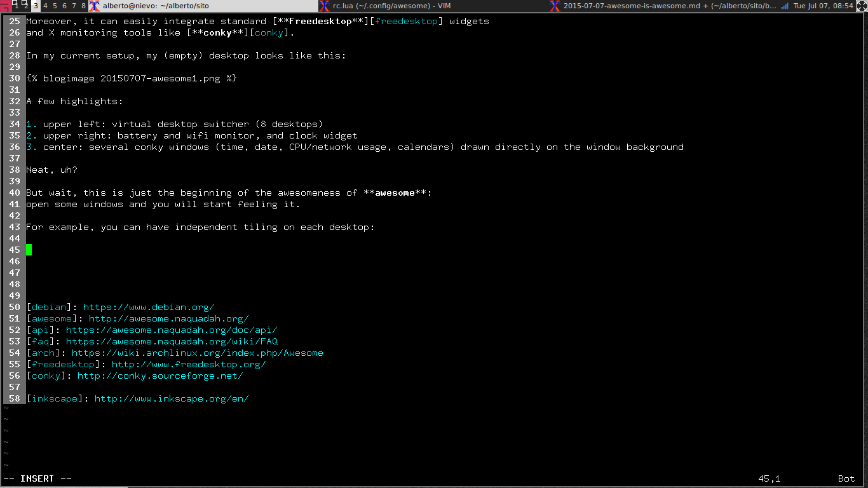Click the [api] reference label
868x488 pixels.
40,330
